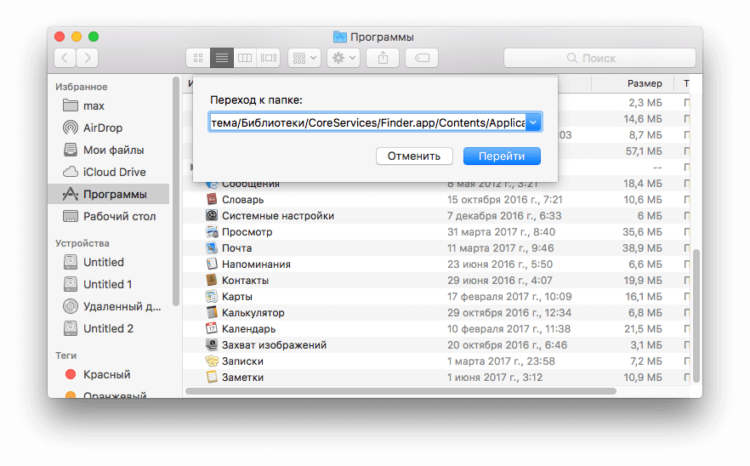750x466 pixels.
Task: Select the Словарь app icon
Action: (211, 199)
